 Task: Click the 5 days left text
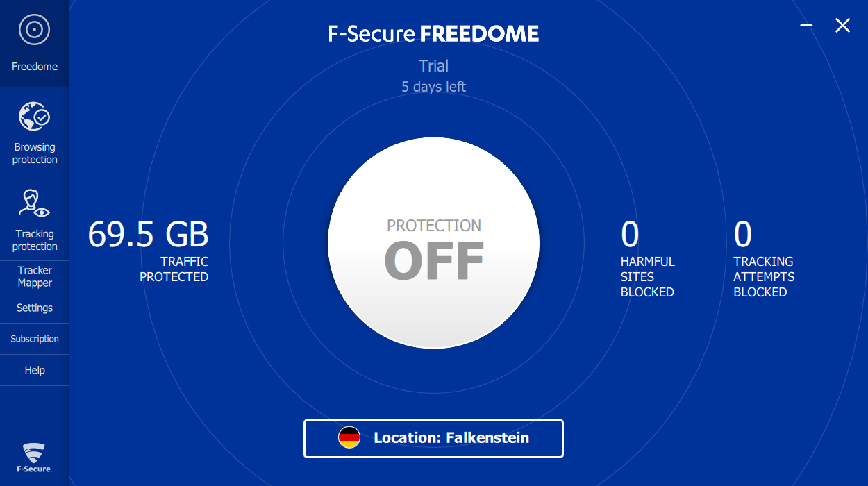pyautogui.click(x=433, y=87)
